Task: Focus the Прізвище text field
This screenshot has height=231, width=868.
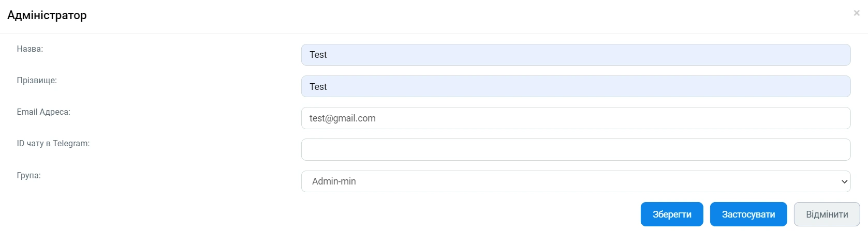Action: 576,87
